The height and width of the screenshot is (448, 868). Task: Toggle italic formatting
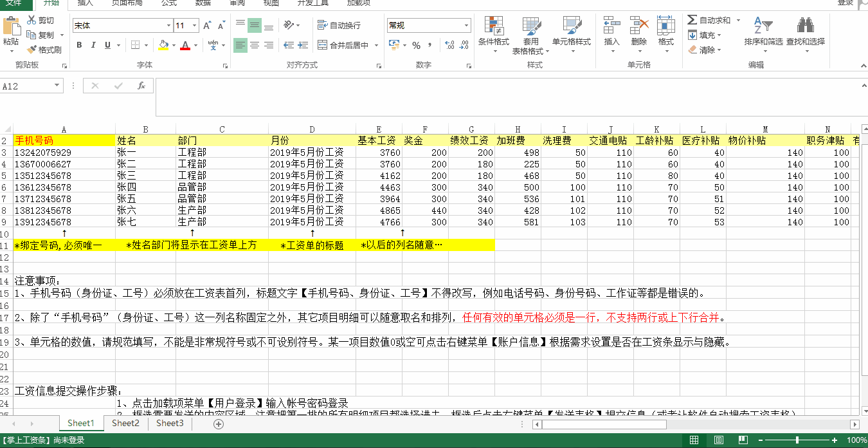(x=93, y=45)
